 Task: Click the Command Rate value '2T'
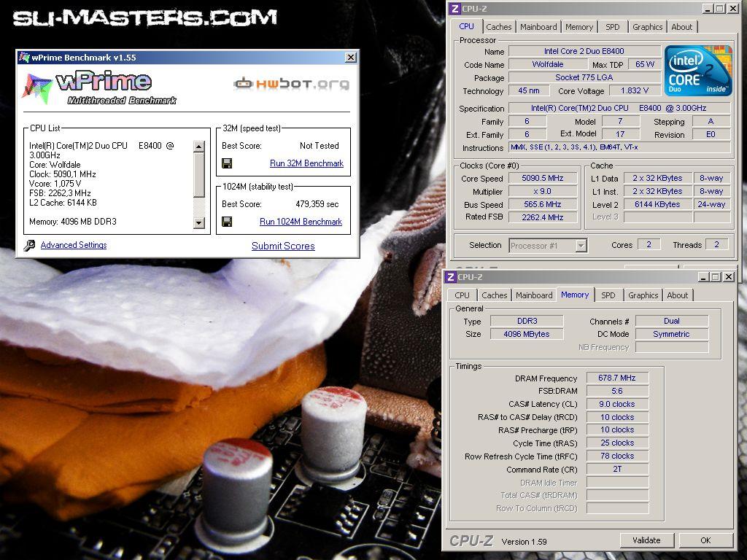(617, 469)
